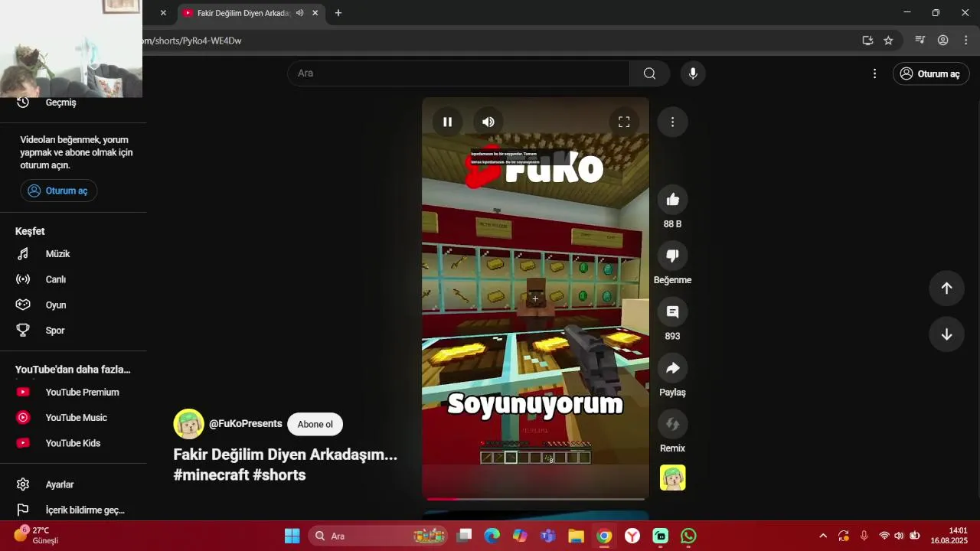Expand the system tray hidden icons chevron
Viewport: 980px width, 551px height.
[823, 536]
